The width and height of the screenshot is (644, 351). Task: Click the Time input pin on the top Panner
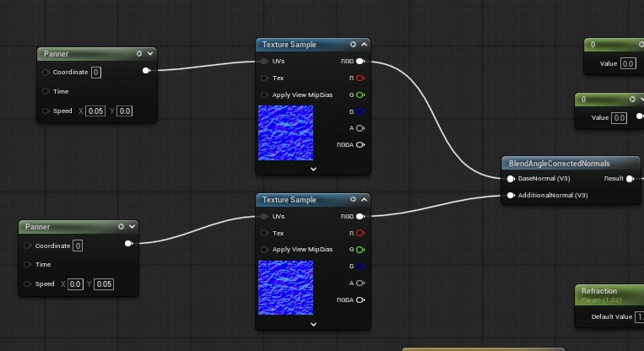(46, 91)
